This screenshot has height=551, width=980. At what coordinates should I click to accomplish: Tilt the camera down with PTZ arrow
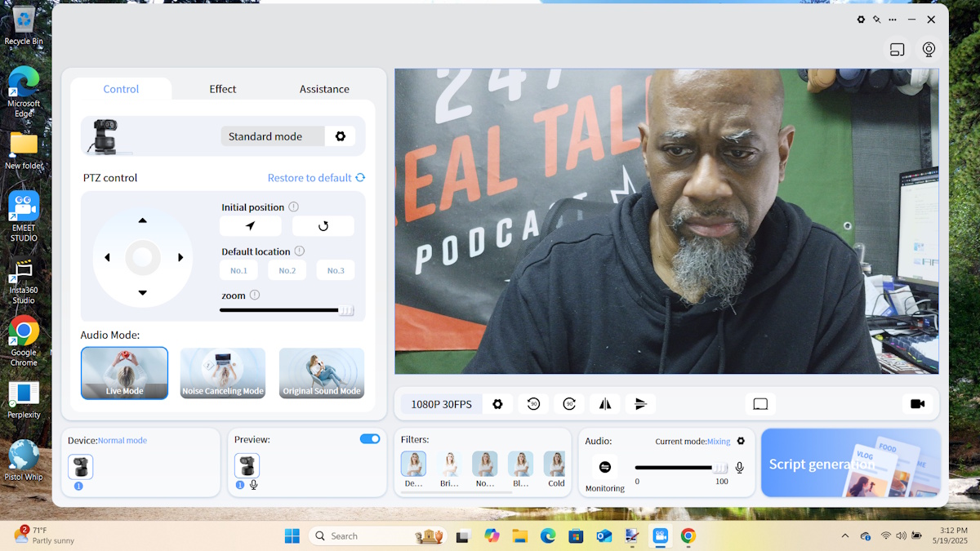(143, 293)
